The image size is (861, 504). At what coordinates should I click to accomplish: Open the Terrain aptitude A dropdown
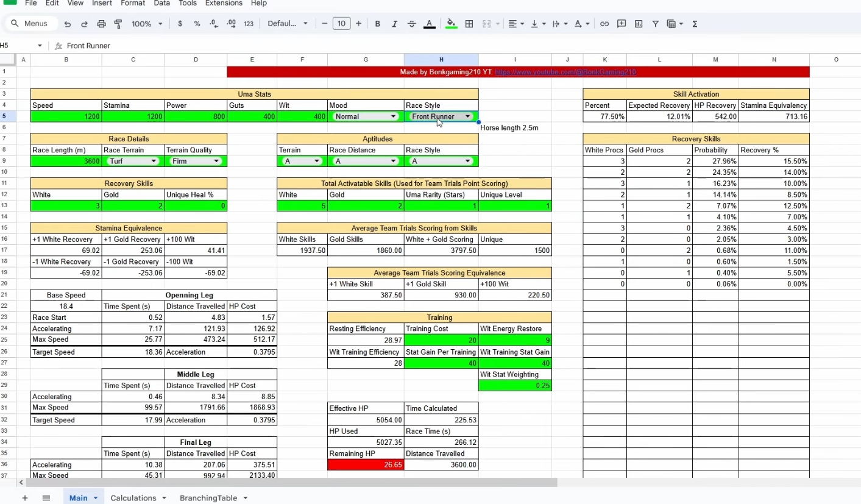click(x=302, y=161)
